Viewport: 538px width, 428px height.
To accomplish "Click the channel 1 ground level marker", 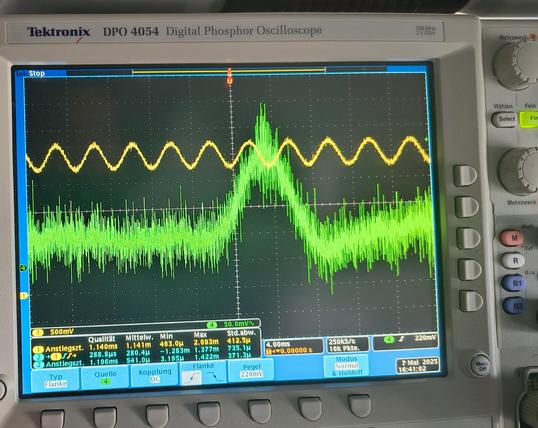I will tap(23, 296).
